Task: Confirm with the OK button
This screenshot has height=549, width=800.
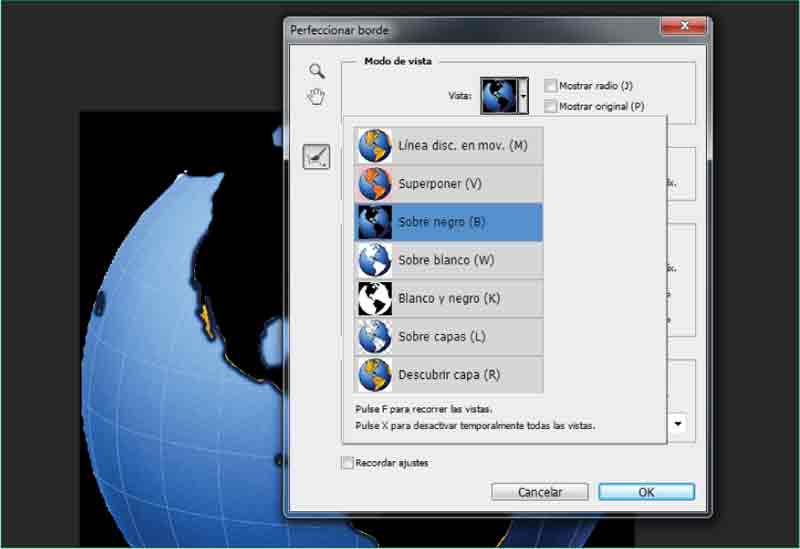Action: (x=646, y=492)
